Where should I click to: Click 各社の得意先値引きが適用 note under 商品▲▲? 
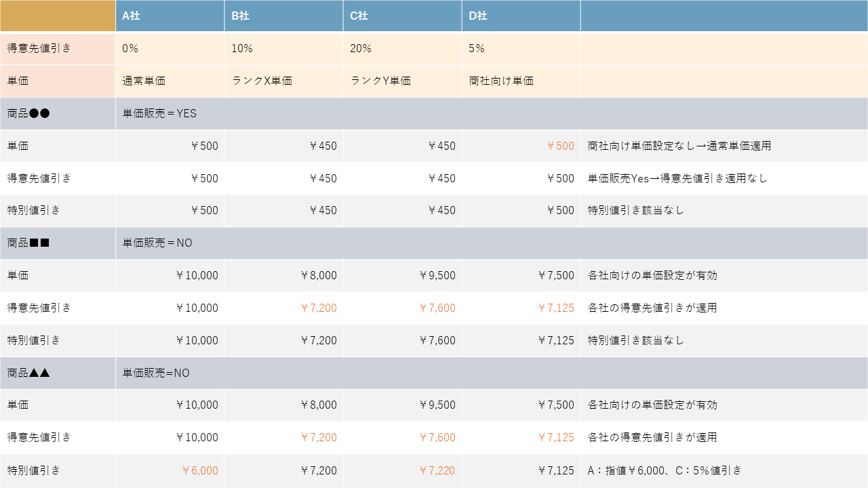[x=652, y=437]
